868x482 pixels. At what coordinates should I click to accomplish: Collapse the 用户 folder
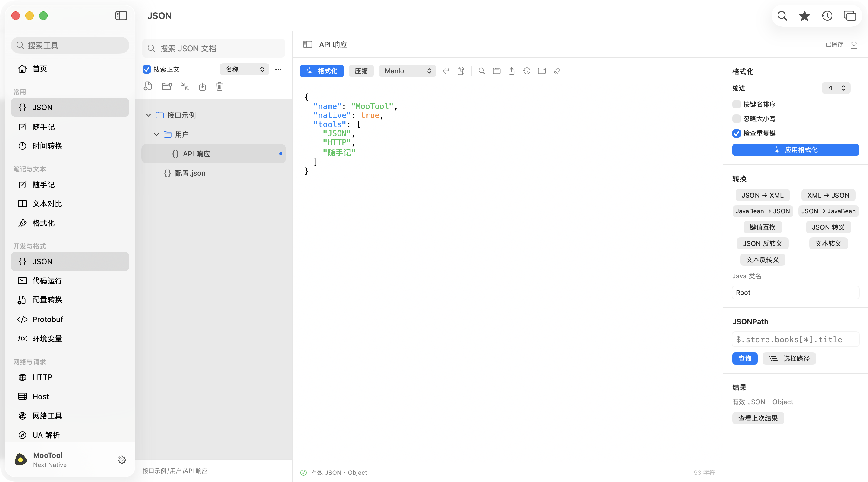coord(156,134)
